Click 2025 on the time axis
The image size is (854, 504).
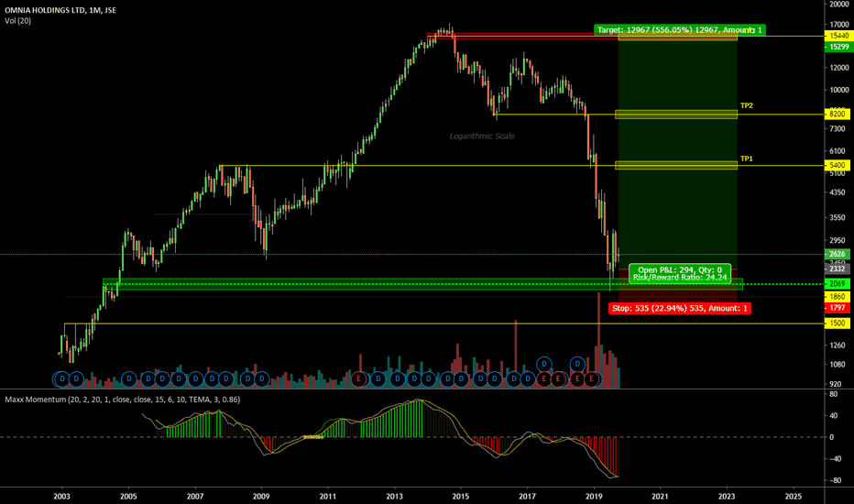[793, 497]
